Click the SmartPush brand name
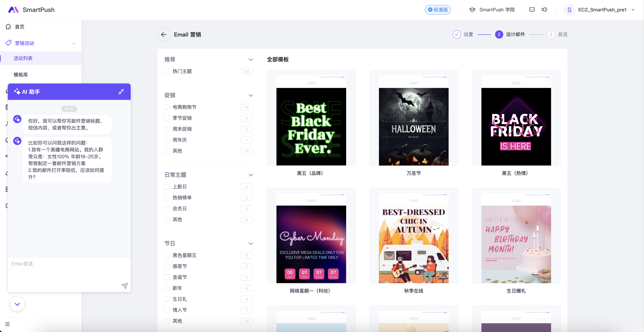The height and width of the screenshot is (332, 644). (38, 10)
